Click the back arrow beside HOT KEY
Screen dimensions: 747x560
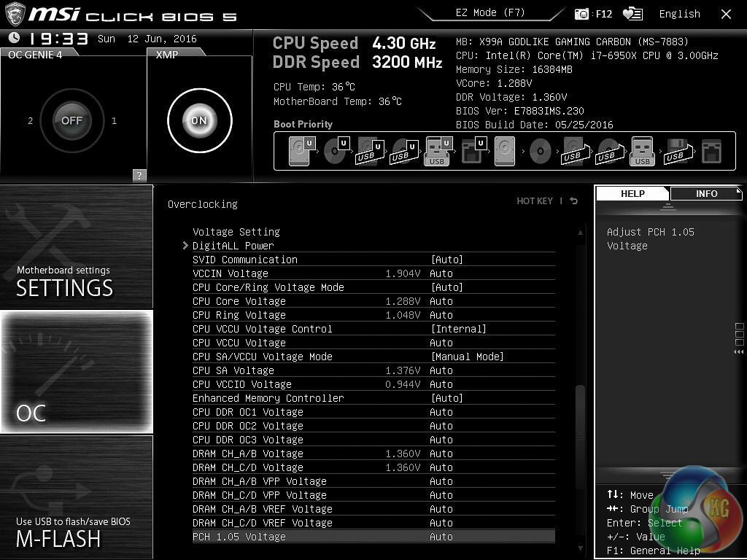point(574,201)
